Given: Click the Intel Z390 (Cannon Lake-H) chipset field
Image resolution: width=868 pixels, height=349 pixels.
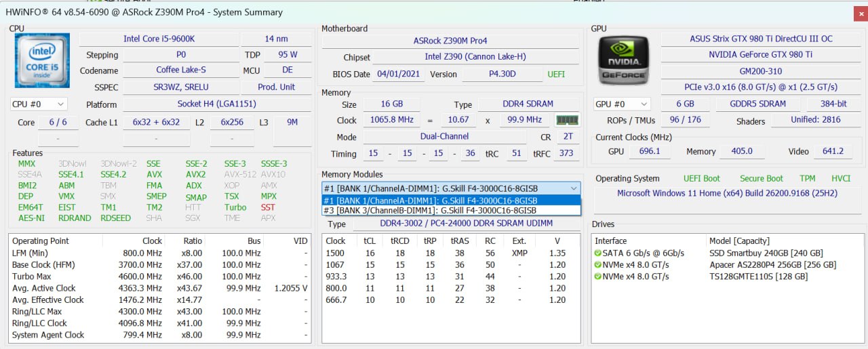Looking at the screenshot, I should pyautogui.click(x=475, y=57).
